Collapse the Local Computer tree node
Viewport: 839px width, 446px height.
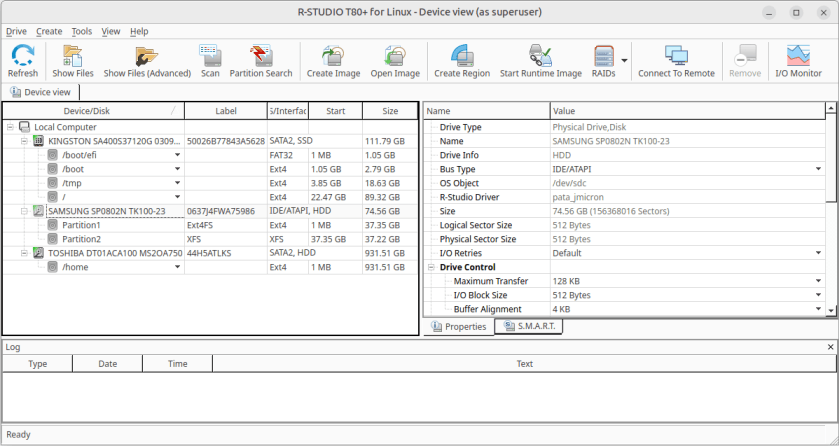10,127
